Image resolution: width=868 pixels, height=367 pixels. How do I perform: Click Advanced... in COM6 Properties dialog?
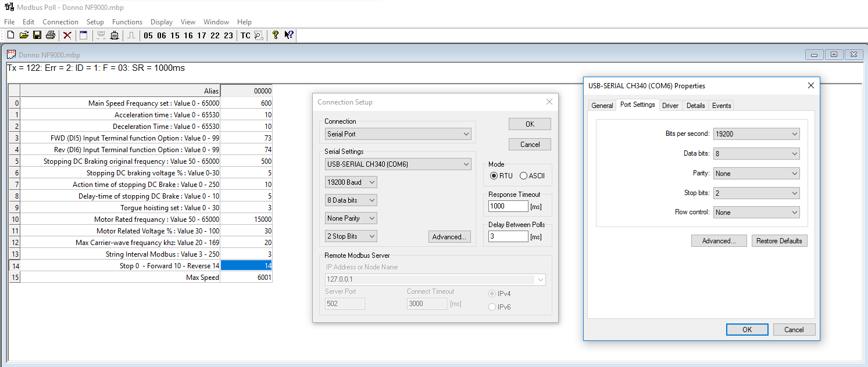tap(719, 241)
